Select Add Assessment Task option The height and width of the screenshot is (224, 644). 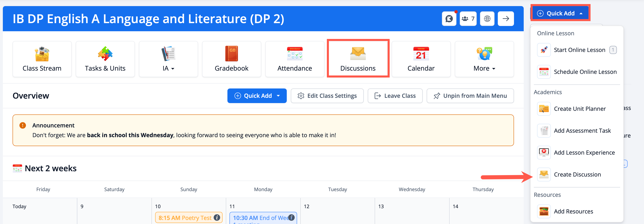click(x=582, y=130)
